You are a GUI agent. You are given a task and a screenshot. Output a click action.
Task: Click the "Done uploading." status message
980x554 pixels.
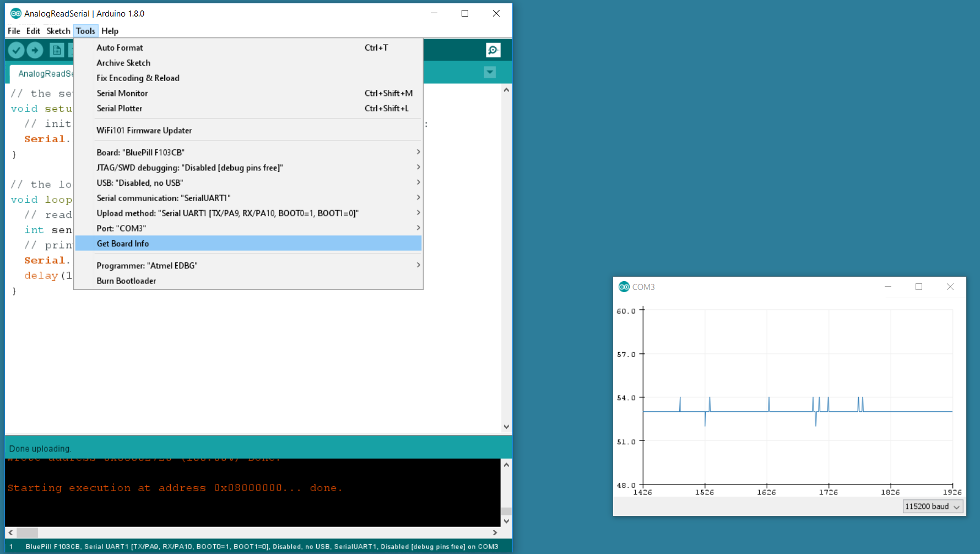click(40, 449)
